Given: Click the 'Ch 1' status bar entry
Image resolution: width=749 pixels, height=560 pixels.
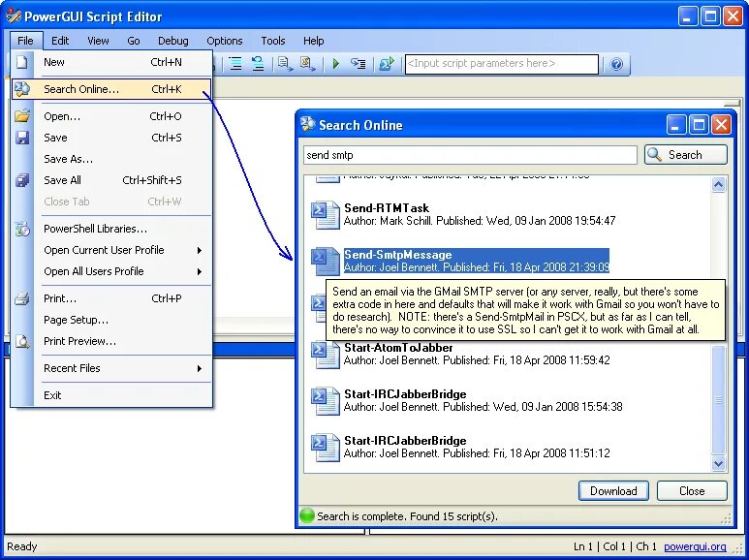Looking at the screenshot, I should click(646, 546).
